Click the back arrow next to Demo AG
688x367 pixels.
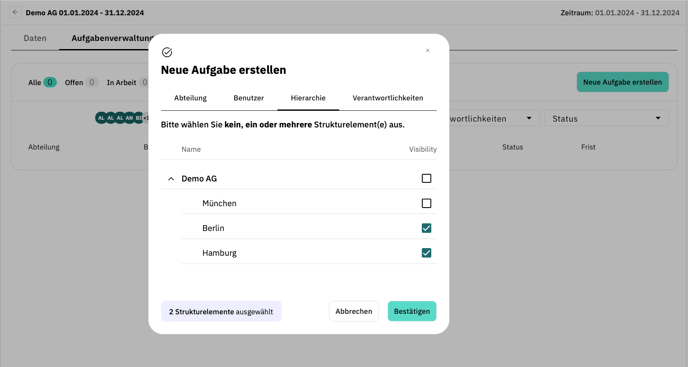coord(15,12)
